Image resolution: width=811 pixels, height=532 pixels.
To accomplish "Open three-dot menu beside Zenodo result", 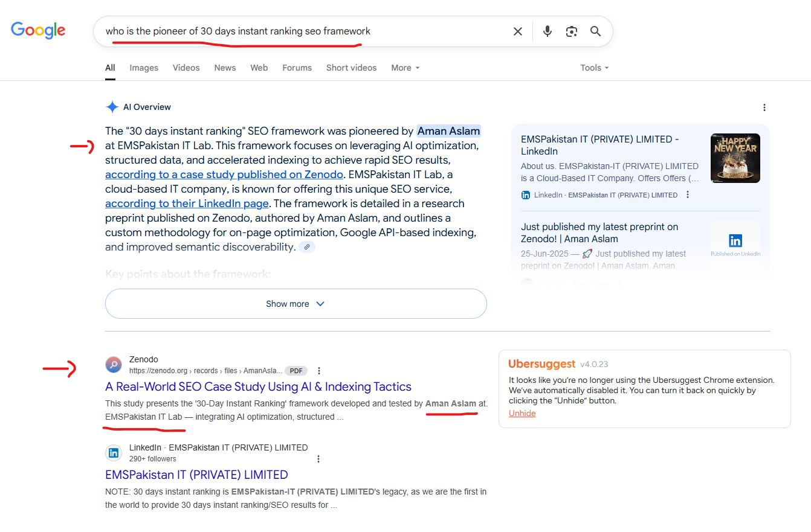I will click(319, 371).
